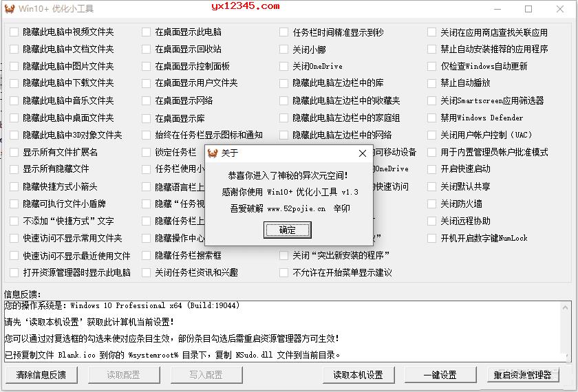578x392 pixels.
Task: Close the 关于 dialog with X
Action: click(x=363, y=153)
